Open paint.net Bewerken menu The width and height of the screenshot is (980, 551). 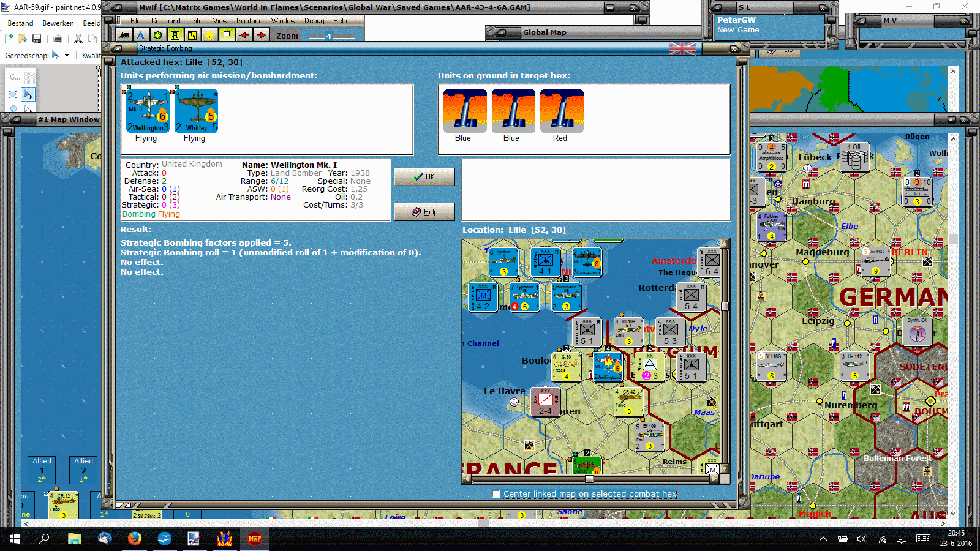tap(58, 23)
